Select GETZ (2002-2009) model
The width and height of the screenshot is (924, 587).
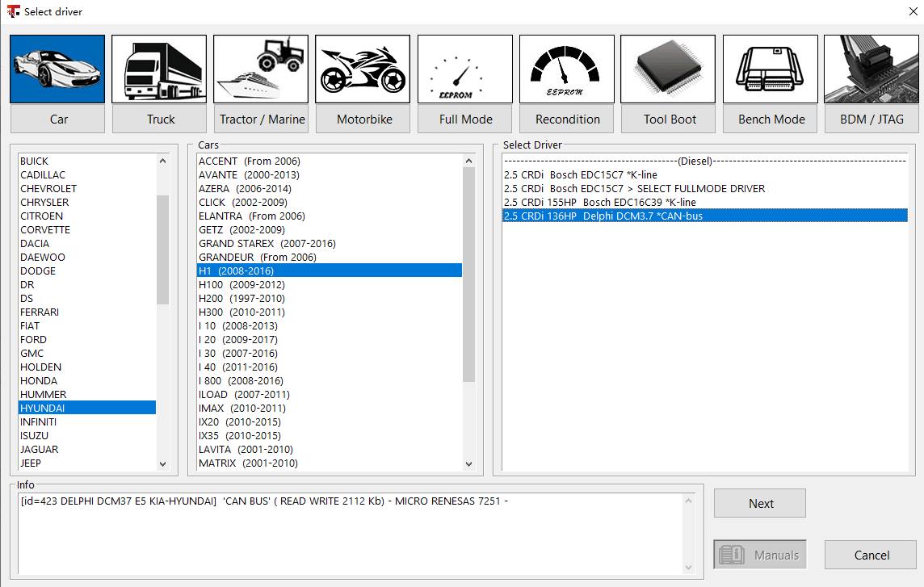coord(330,230)
